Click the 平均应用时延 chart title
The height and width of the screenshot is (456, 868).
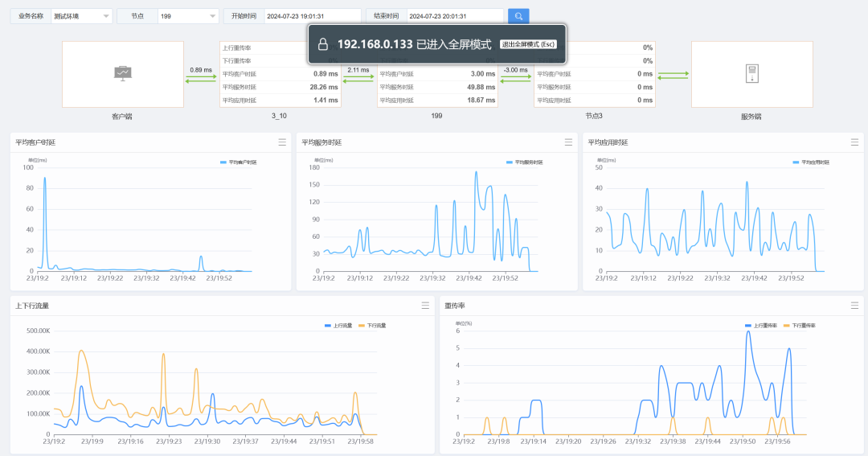(608, 142)
